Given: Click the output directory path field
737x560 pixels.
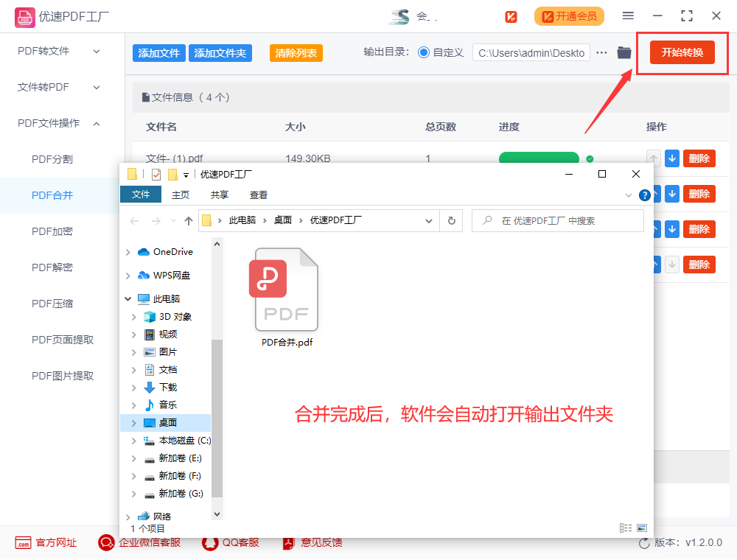Looking at the screenshot, I should 531,52.
